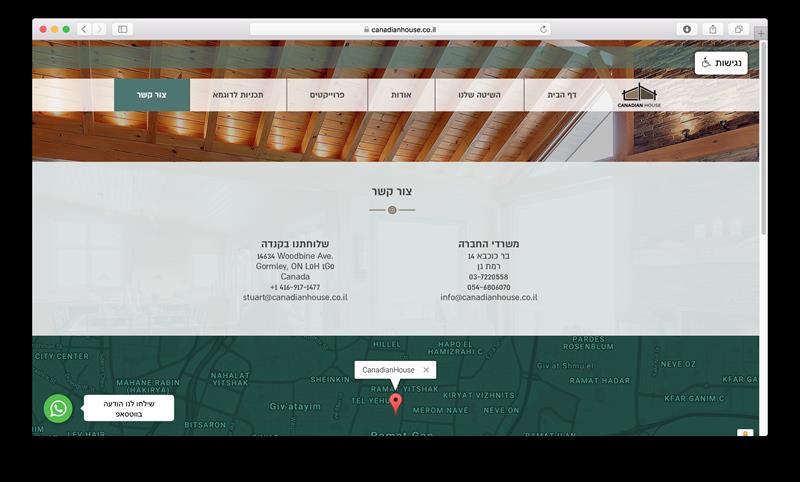
Task: Navigate to דף הבית
Action: tap(562, 95)
